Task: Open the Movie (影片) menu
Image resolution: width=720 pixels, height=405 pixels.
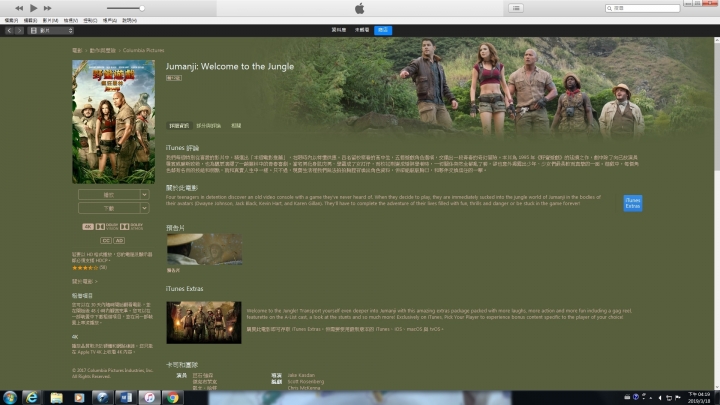Action: click(50, 20)
